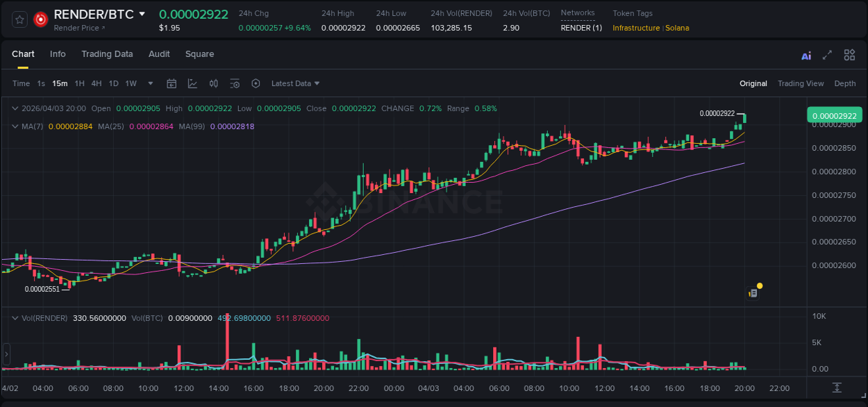Open the Latest Data dropdown
This screenshot has height=407, width=868.
(x=295, y=83)
